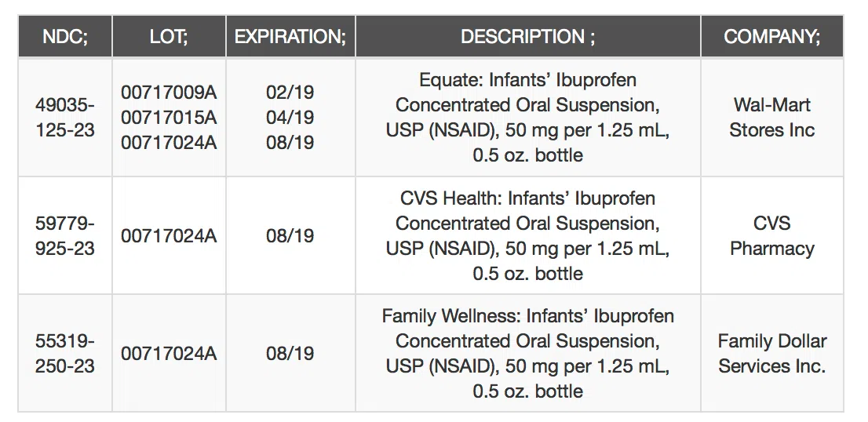
Task: Click the Wal-Mart Stores Inc cell
Action: 771,118
